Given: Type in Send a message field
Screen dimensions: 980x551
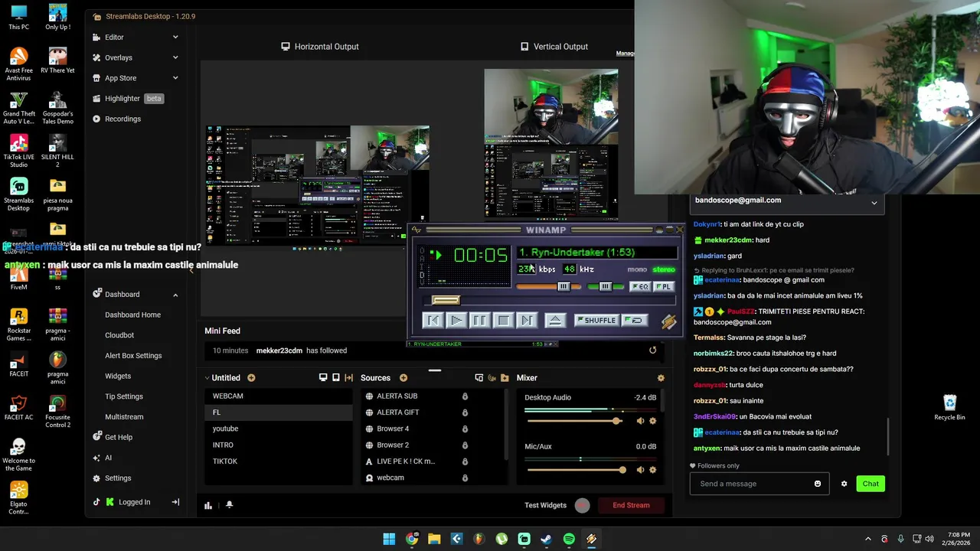Looking at the screenshot, I should 759,484.
